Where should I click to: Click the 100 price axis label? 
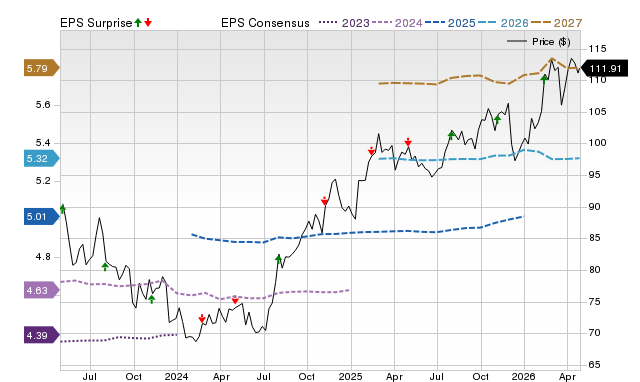coord(597,143)
